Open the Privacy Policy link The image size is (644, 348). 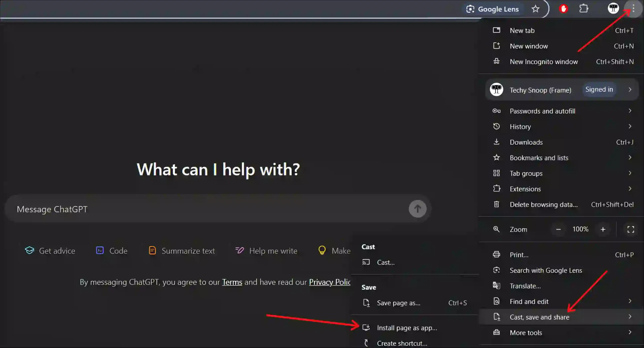[330, 282]
